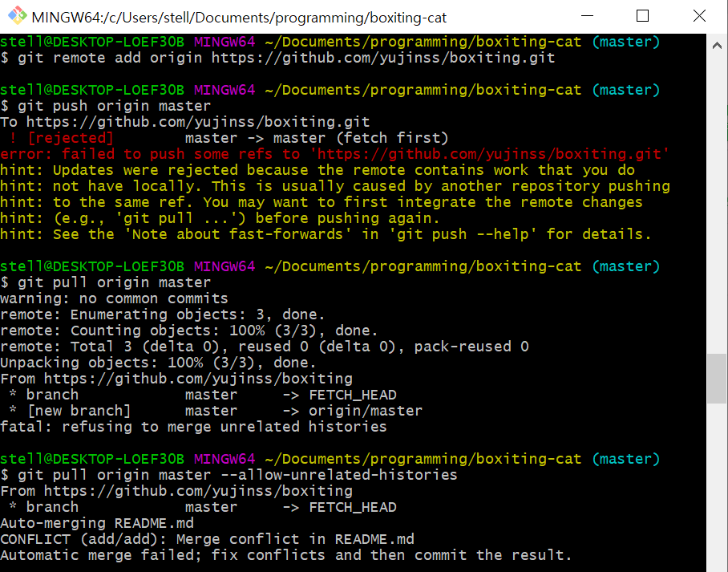Click 'Note about fast-forwards' hint line
The image size is (728, 572).
click(x=326, y=234)
